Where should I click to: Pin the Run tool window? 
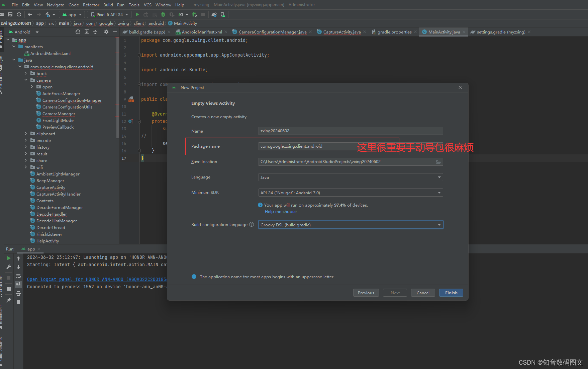(x=9, y=299)
